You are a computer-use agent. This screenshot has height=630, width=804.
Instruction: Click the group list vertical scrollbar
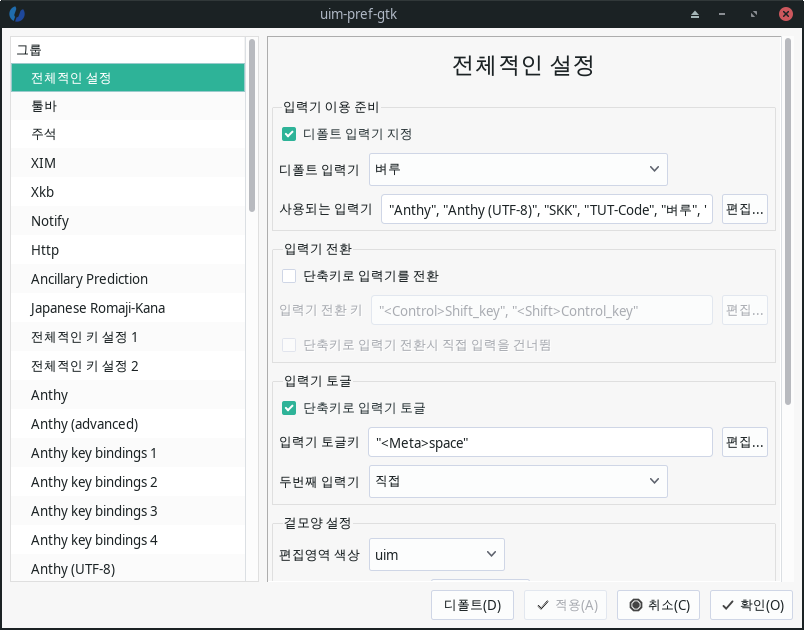(252, 130)
